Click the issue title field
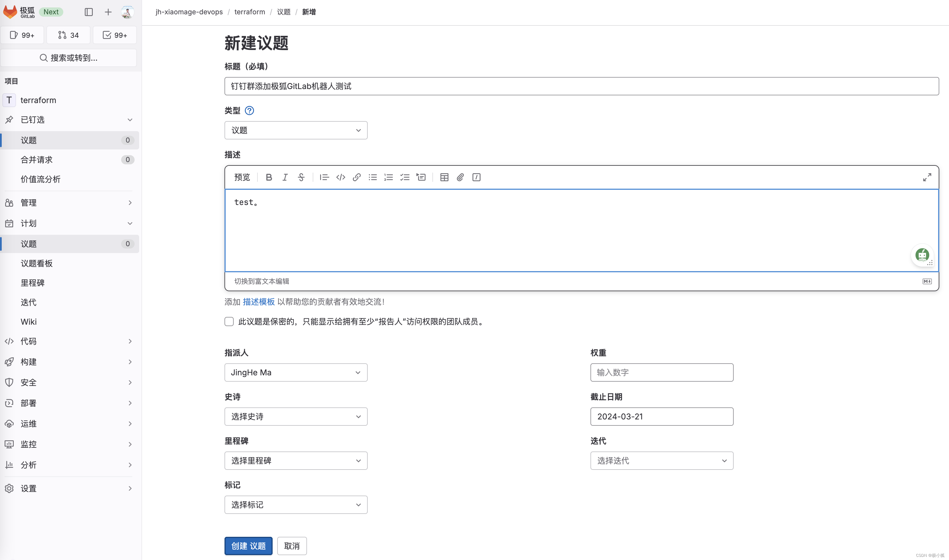 [x=582, y=86]
